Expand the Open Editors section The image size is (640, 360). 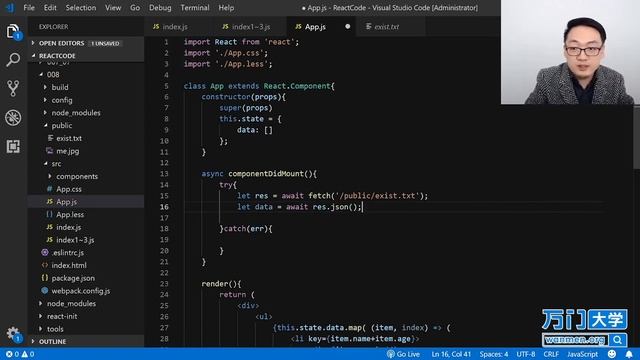(86, 43)
